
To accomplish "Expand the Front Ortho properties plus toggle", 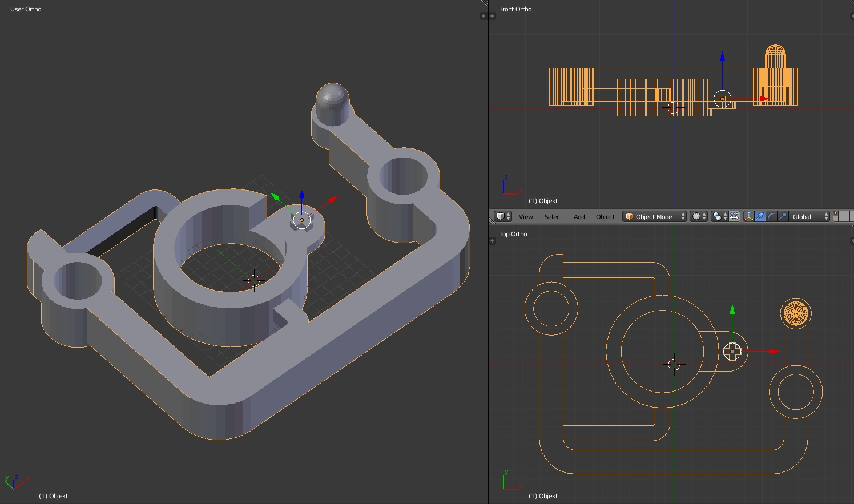I will pos(851,16).
